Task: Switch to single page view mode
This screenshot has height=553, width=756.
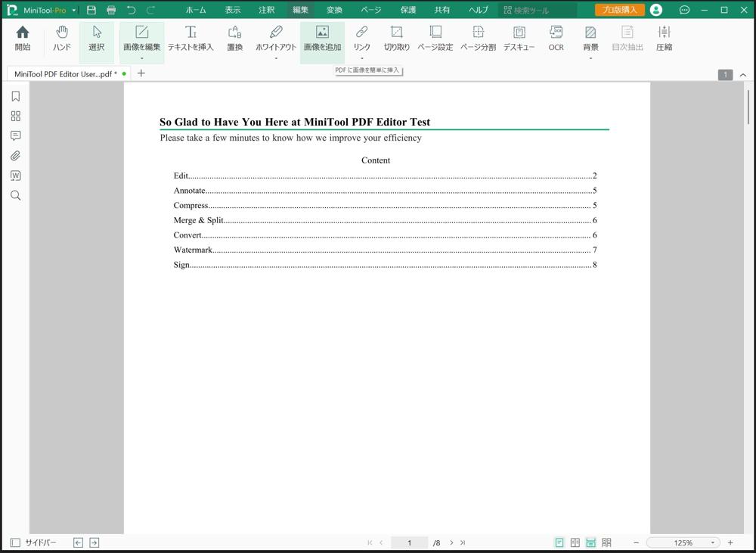Action: pos(559,543)
